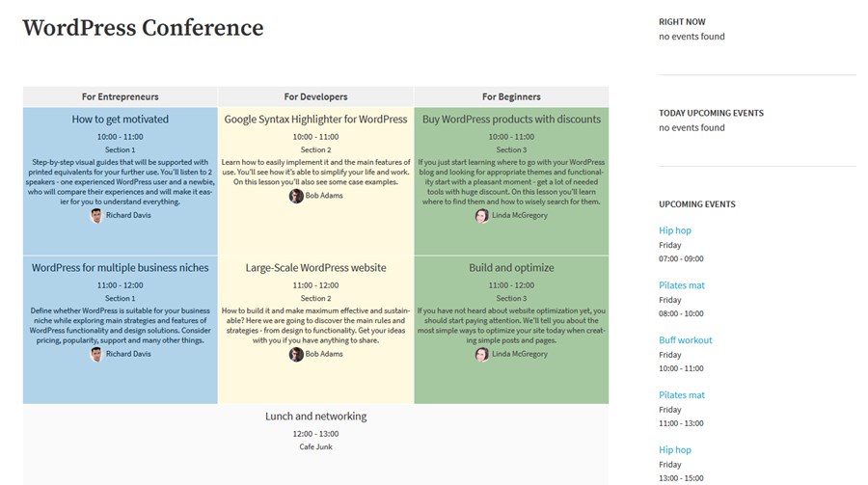
Task: Open WordPress for multiple business niches title
Action: (x=121, y=267)
